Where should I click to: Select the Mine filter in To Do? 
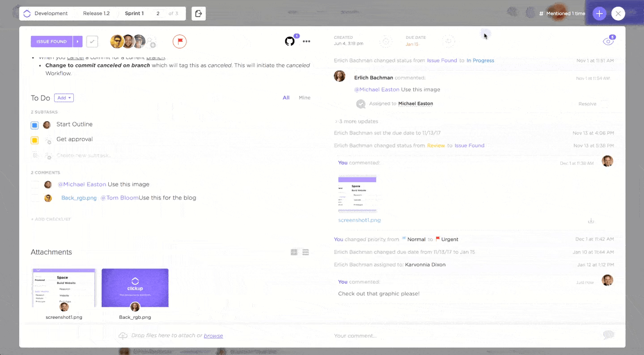tap(305, 97)
